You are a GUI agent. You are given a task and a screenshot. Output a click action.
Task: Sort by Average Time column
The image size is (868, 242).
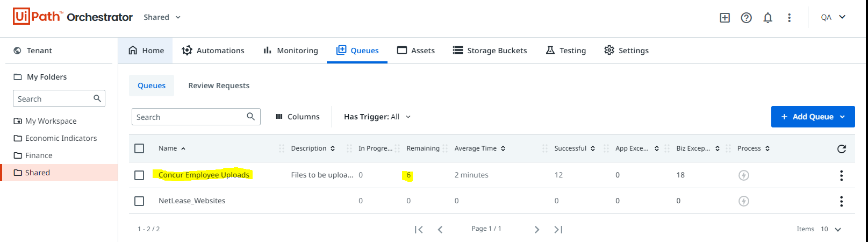pos(503,148)
